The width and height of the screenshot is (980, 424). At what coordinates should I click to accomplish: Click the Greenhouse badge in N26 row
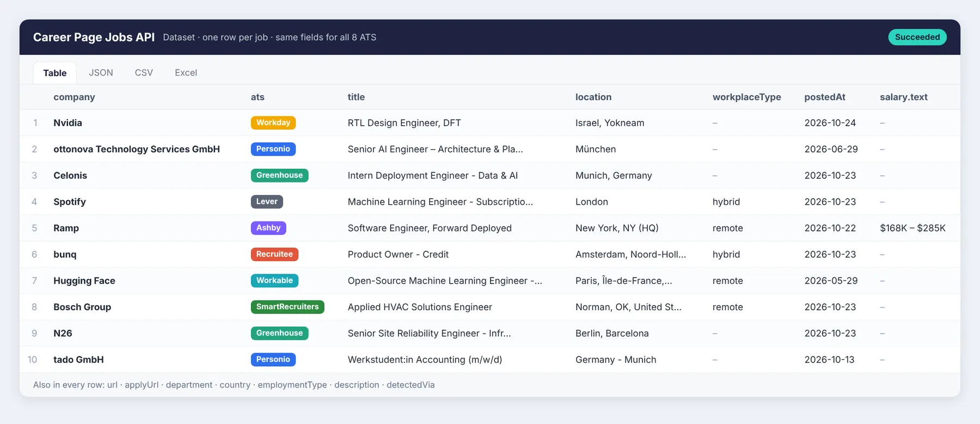[x=279, y=333]
